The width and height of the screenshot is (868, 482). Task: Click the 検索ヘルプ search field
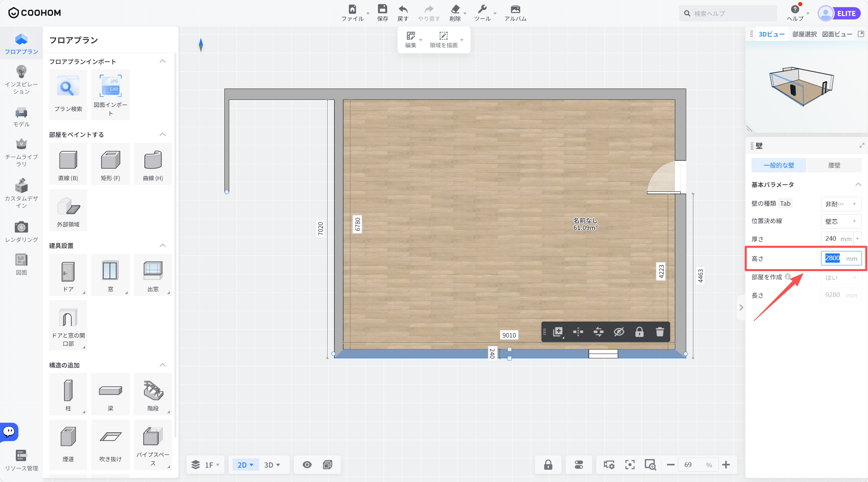coord(728,13)
